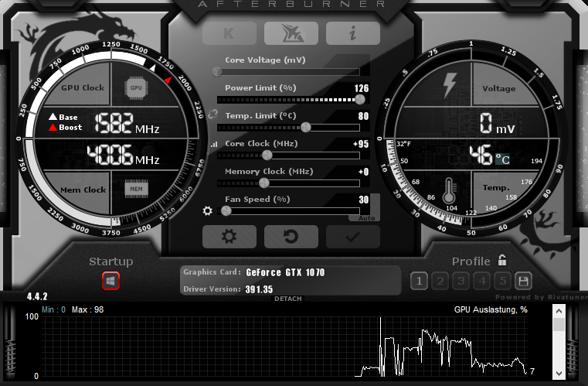Click the Core Clock value +95

[x=361, y=144]
